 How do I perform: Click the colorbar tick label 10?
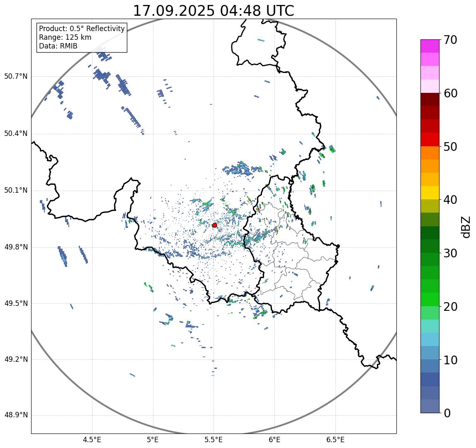[450, 360]
